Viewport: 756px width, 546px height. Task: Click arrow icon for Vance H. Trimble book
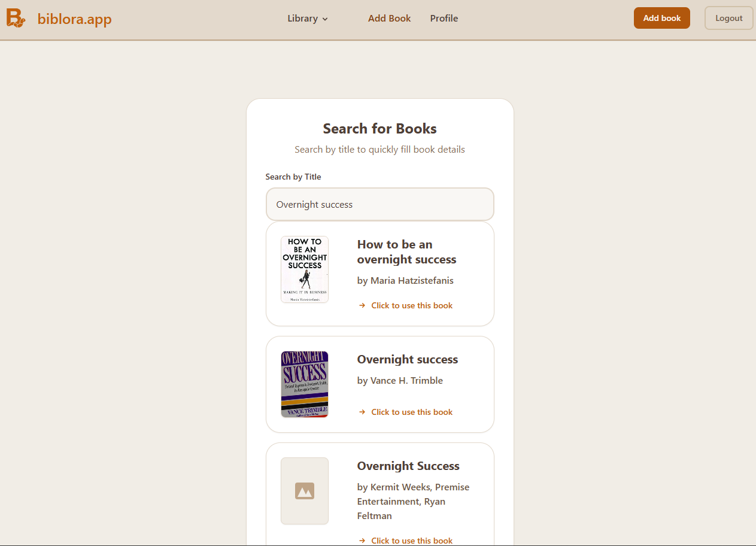click(362, 412)
